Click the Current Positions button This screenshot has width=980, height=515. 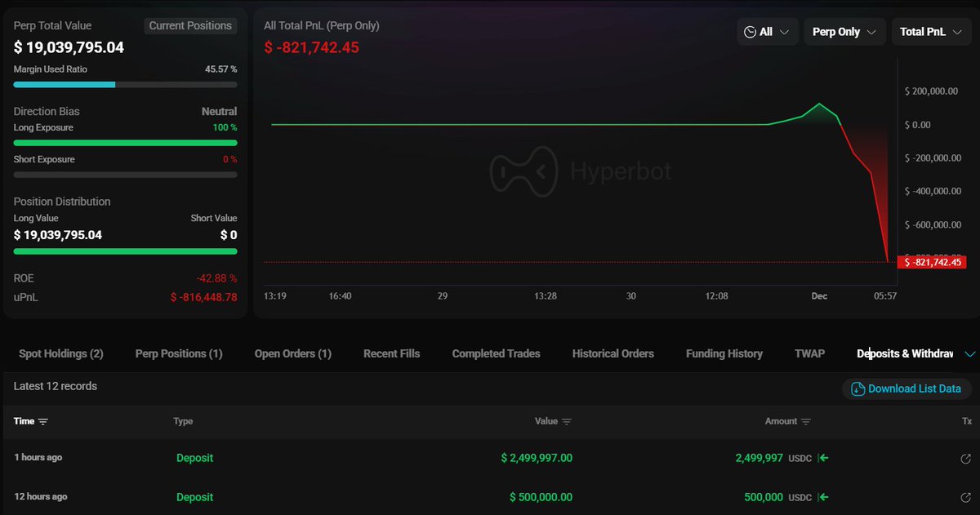(x=190, y=25)
